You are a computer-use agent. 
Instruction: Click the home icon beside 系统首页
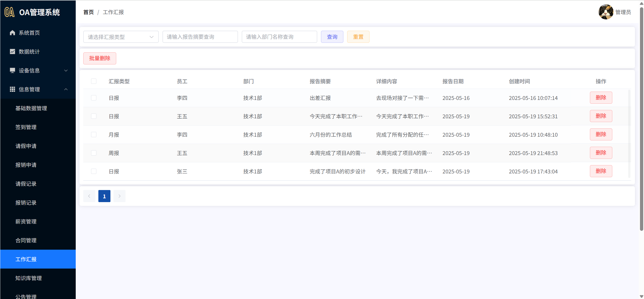click(x=12, y=33)
